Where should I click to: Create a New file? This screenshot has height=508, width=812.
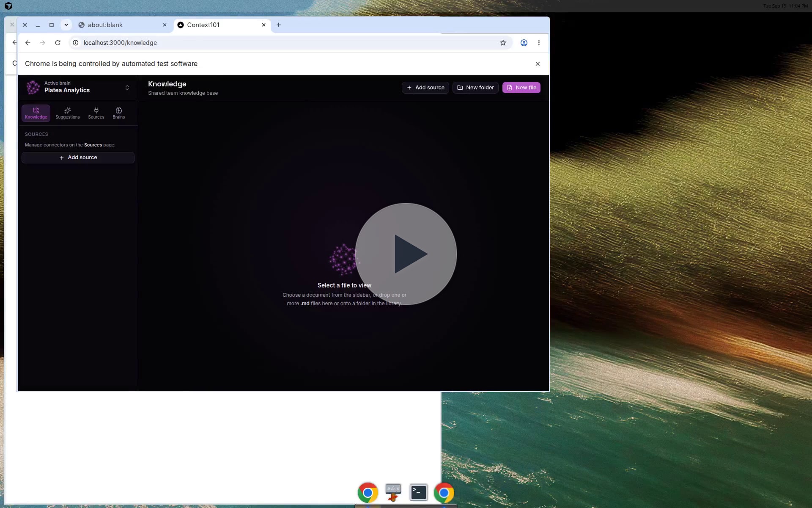[x=521, y=88]
